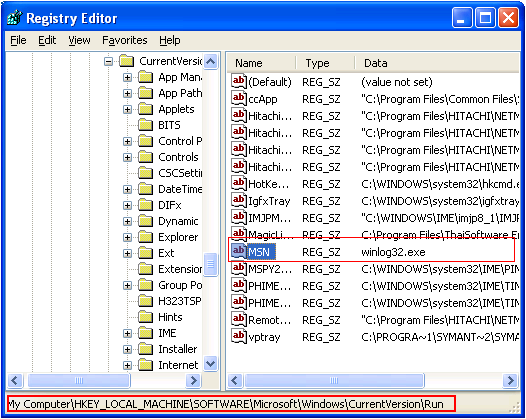
Task: Select the (Default) value icon
Action: coord(239,82)
